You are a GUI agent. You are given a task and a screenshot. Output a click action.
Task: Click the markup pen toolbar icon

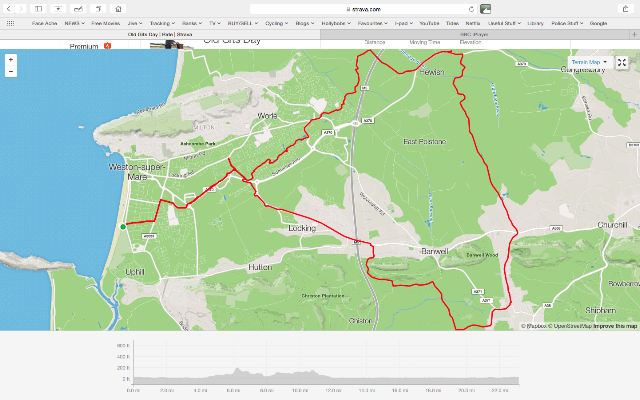pyautogui.click(x=78, y=9)
